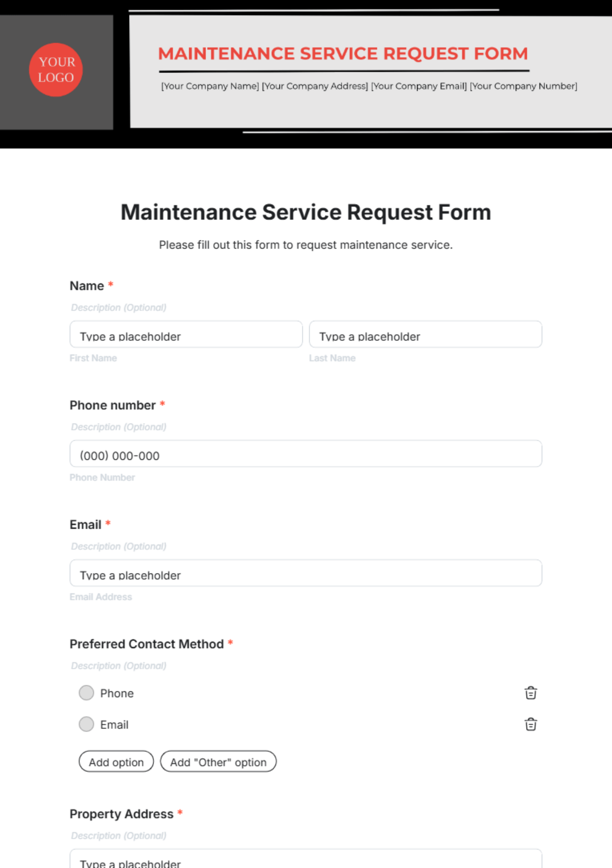Click the Last Name input field
The height and width of the screenshot is (868, 612).
425,335
